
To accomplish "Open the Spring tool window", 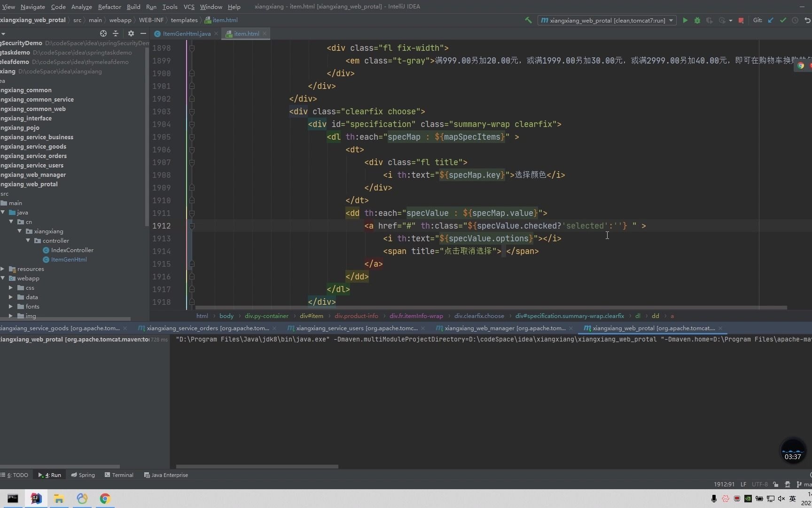I will pos(83,475).
